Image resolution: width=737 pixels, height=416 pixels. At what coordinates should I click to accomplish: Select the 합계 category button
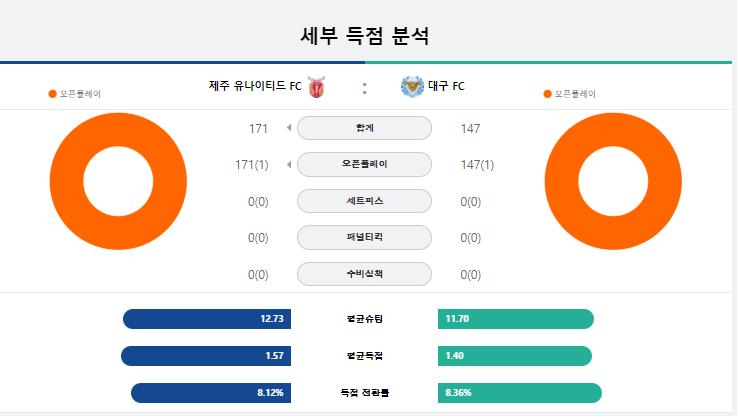pyautogui.click(x=364, y=128)
